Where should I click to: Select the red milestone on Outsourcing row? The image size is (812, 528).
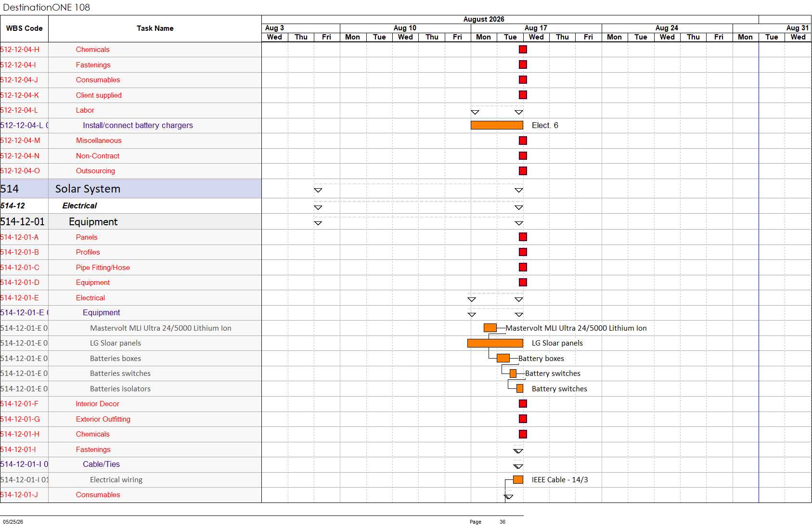[x=523, y=171]
